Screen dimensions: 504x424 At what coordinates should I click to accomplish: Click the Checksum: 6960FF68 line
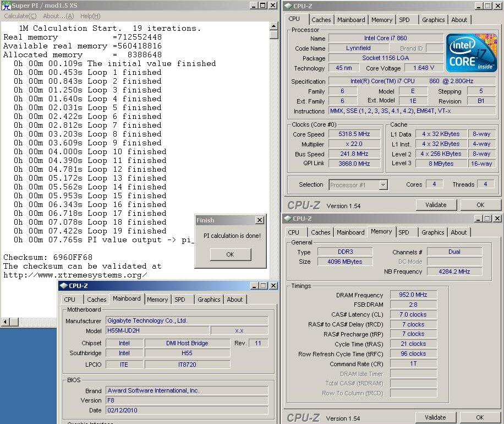[x=48, y=257]
